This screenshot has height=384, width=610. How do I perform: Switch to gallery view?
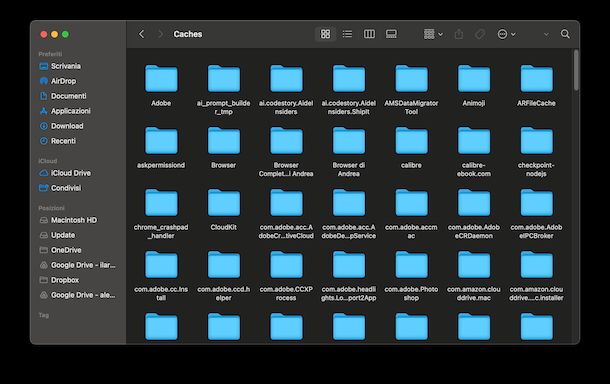[x=391, y=34]
